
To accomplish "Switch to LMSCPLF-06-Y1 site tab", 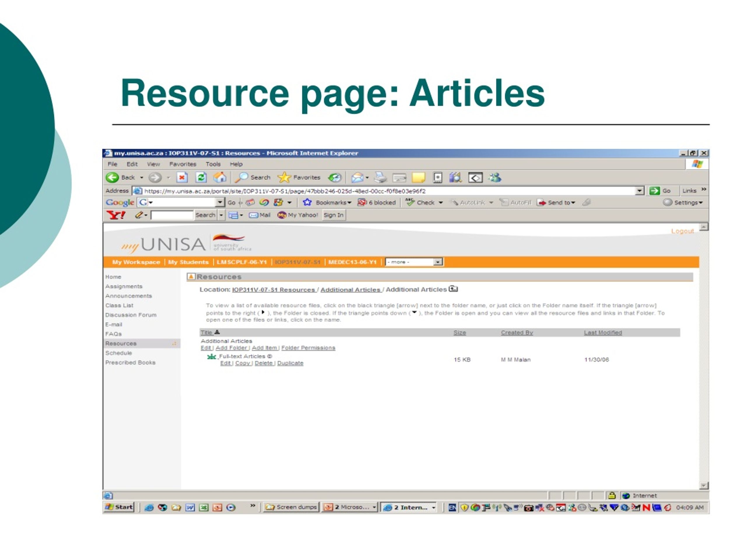I will pyautogui.click(x=242, y=262).
